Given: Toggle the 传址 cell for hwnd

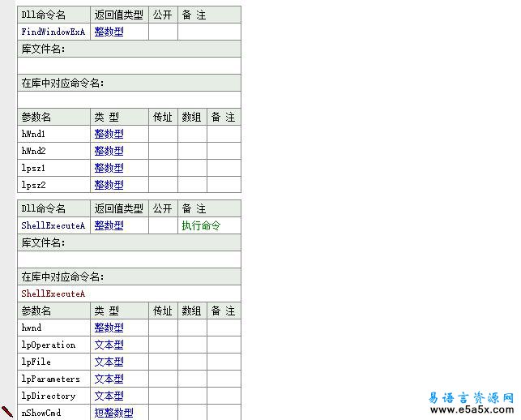Looking at the screenshot, I should click(x=163, y=328).
